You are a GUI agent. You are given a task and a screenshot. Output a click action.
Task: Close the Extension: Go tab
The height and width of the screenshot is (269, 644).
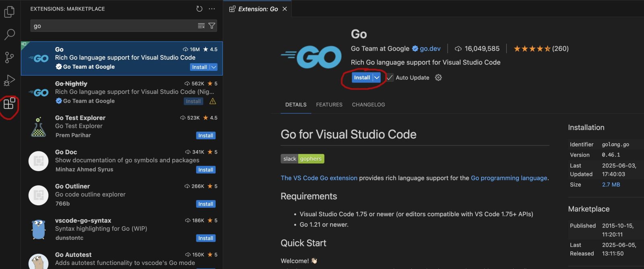point(285,9)
